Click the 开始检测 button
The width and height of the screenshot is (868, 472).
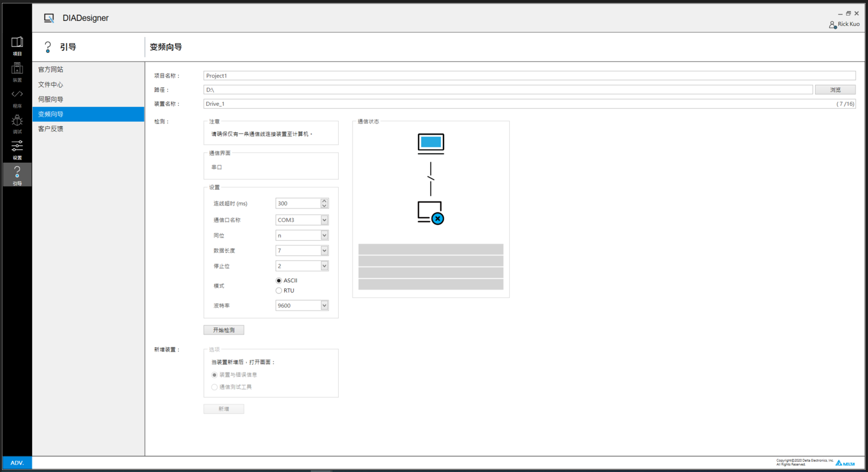pos(224,330)
